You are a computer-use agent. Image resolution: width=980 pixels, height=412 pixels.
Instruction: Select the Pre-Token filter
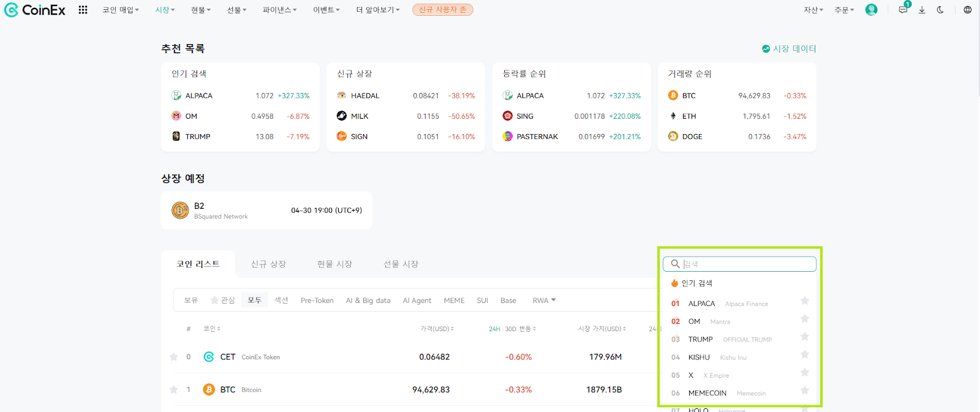pyautogui.click(x=317, y=301)
